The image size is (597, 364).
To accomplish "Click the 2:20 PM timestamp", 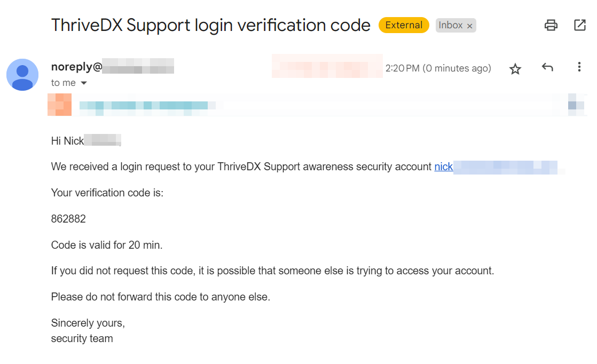I will (438, 68).
